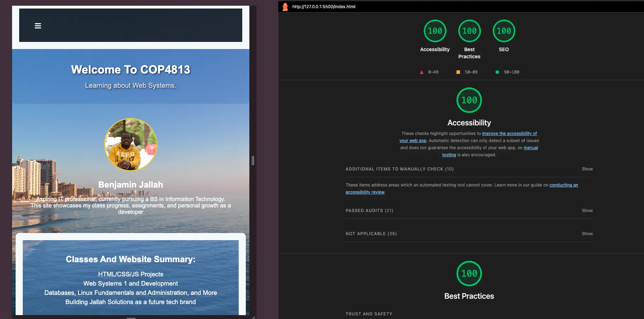Click the large Accessibility 100 gauge
644x319 pixels.
469,100
